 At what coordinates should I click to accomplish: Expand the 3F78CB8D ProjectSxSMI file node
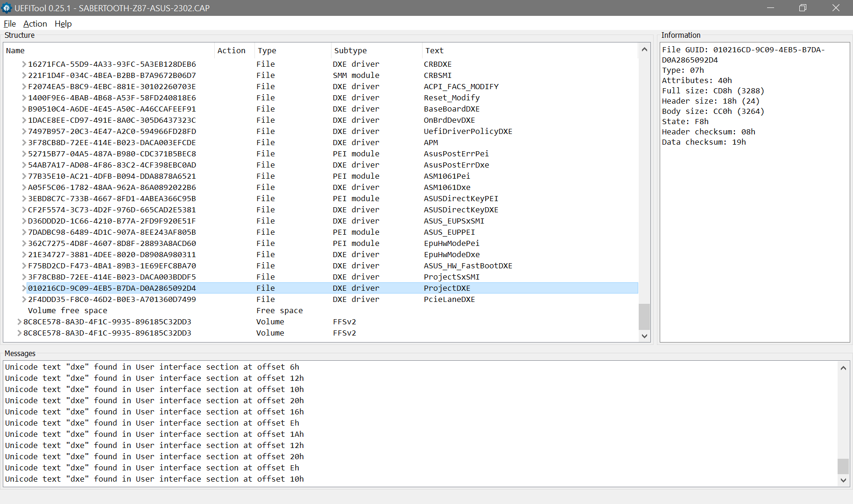24,277
